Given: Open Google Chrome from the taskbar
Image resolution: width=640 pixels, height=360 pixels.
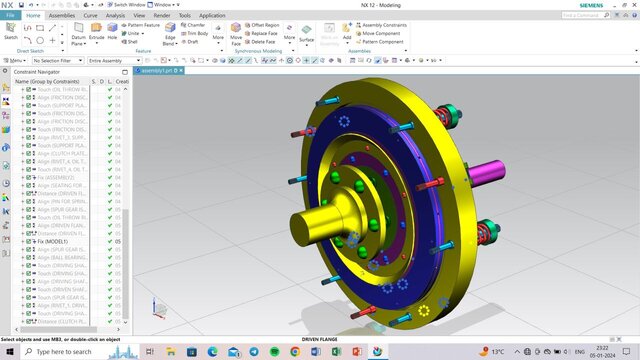Looking at the screenshot, I should click(295, 351).
